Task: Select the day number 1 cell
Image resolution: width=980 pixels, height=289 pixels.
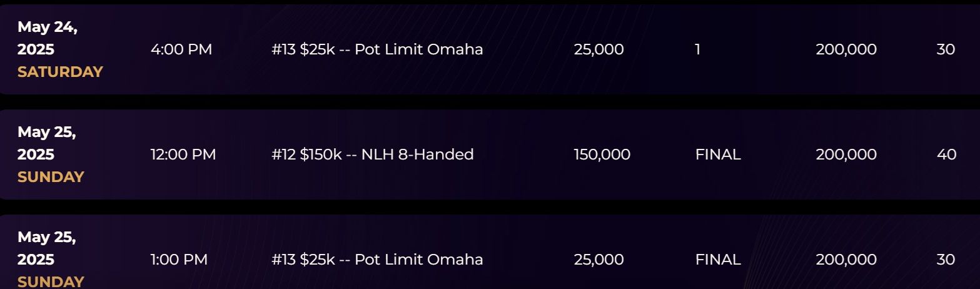Action: (697, 49)
